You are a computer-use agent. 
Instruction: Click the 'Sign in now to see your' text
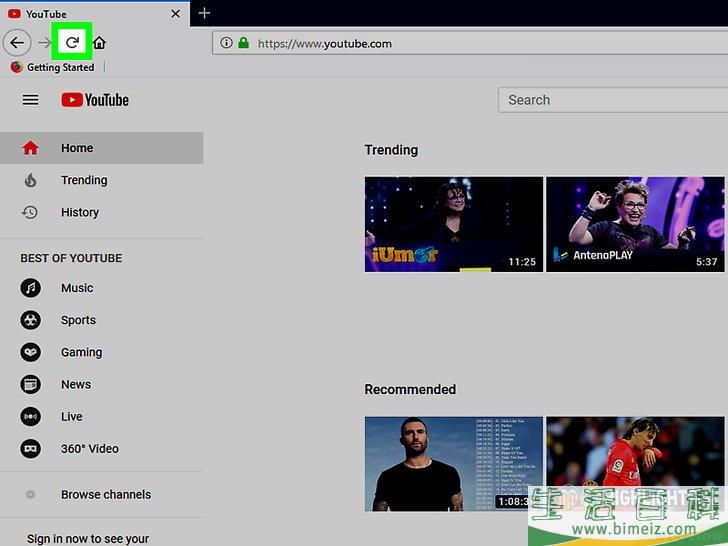coord(88,539)
